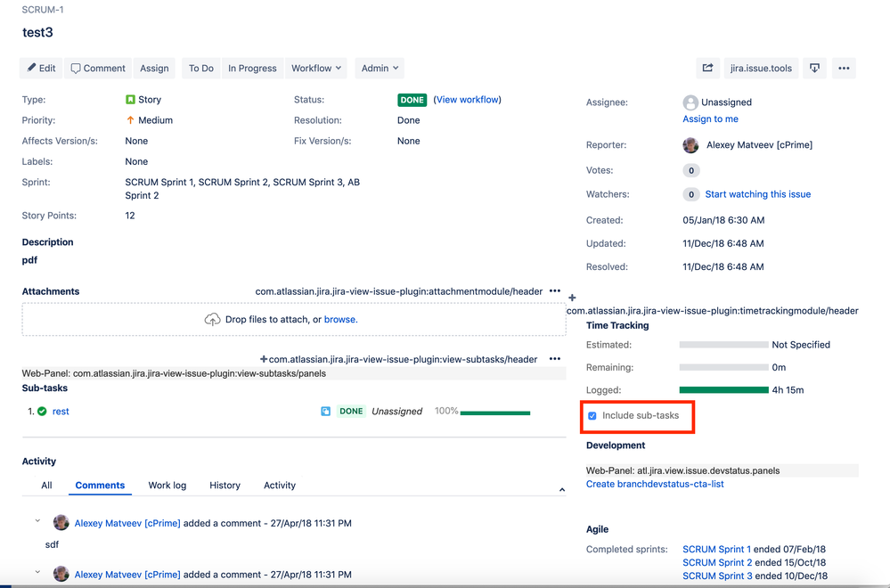Click the export issue icon
890x588 pixels.
814,68
